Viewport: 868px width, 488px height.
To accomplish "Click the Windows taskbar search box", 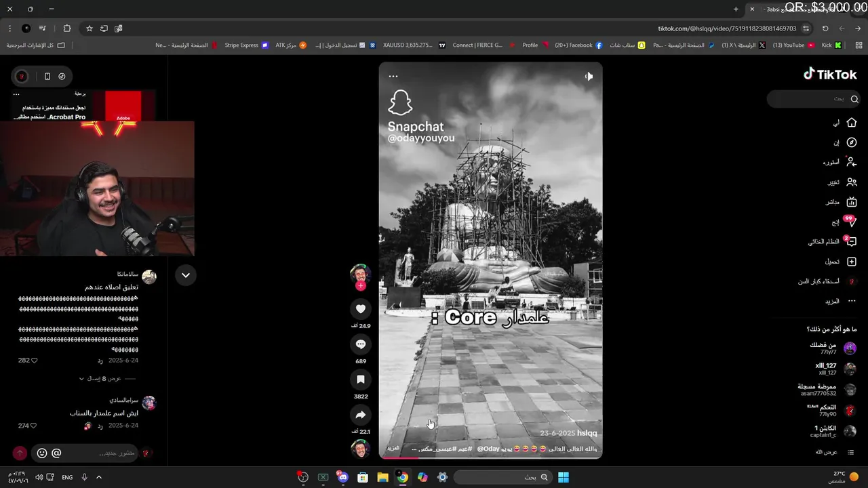I will coord(503,477).
